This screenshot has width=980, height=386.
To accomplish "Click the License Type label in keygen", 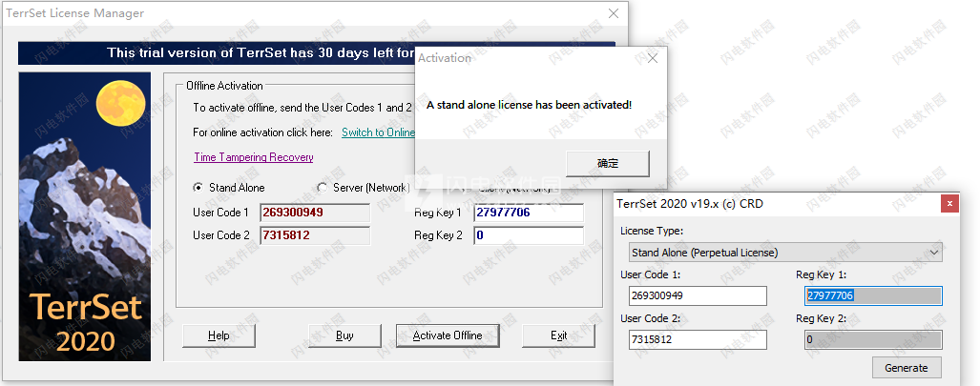I will click(x=652, y=231).
